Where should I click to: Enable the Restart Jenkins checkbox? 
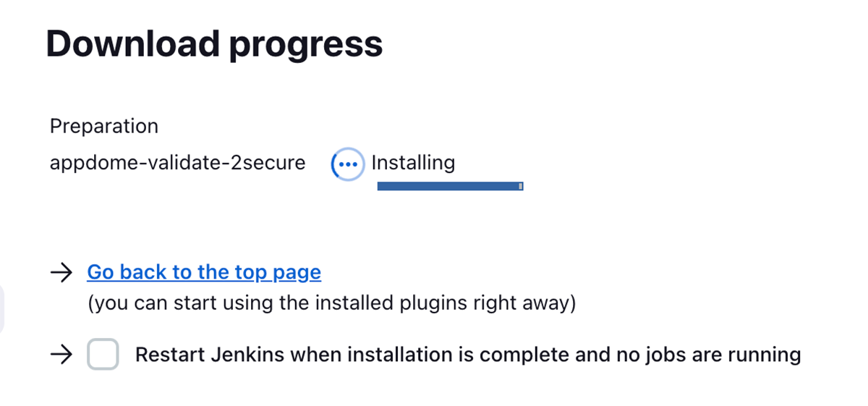click(103, 355)
